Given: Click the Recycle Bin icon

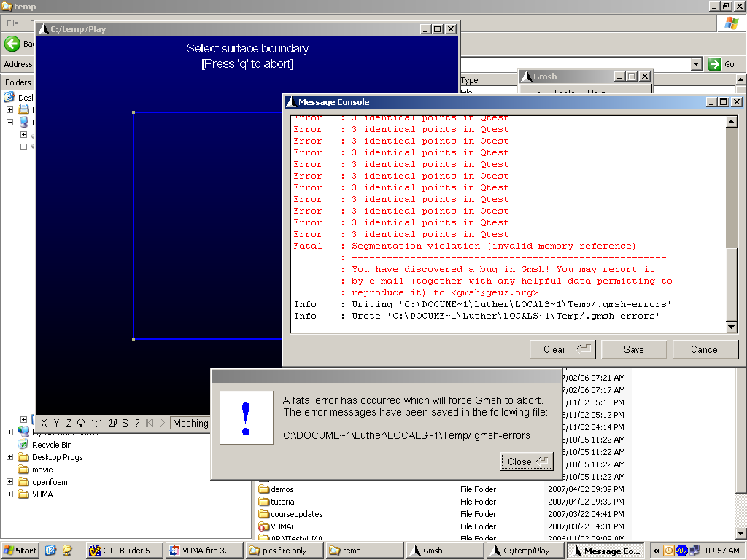Looking at the screenshot, I should click(x=23, y=444).
